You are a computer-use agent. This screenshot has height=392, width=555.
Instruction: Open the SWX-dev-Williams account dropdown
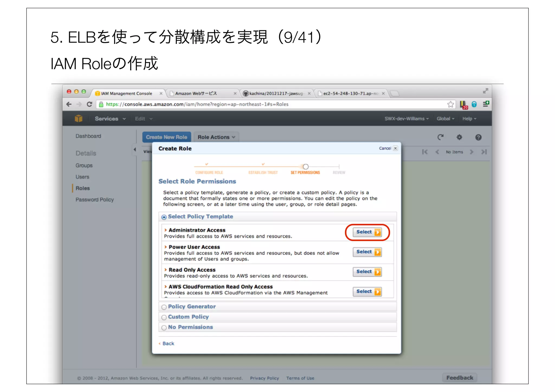tap(406, 119)
